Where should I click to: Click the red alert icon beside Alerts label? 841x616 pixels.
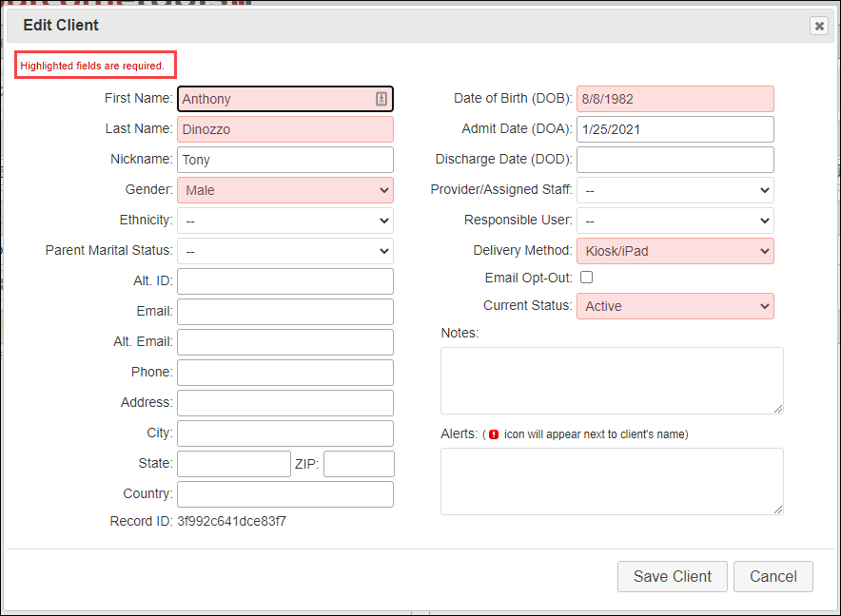pyautogui.click(x=494, y=434)
